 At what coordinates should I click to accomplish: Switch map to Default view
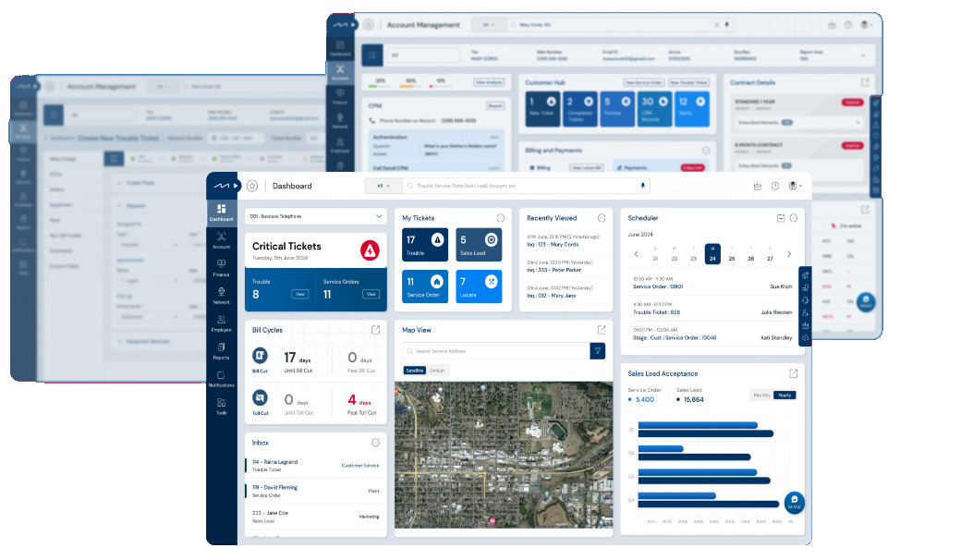[x=437, y=371]
